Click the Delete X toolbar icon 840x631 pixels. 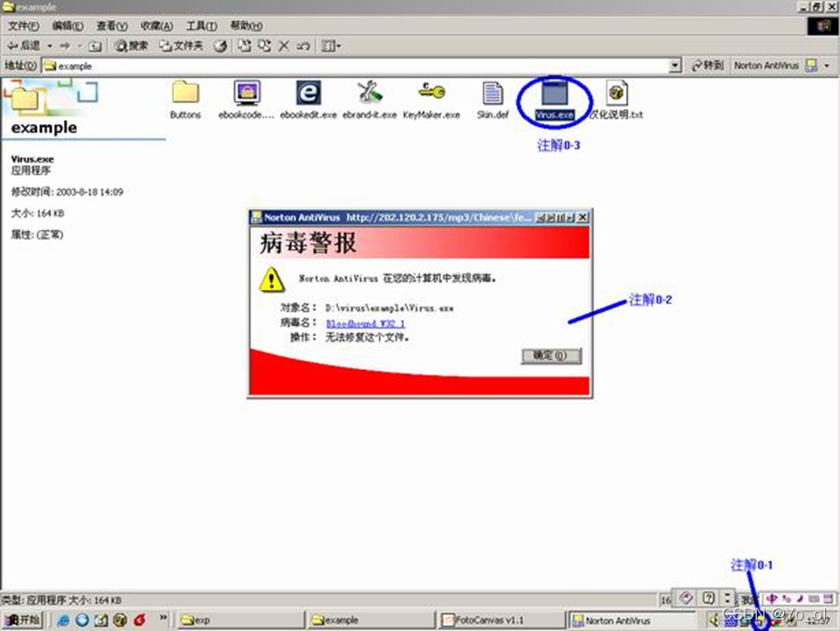pos(284,46)
